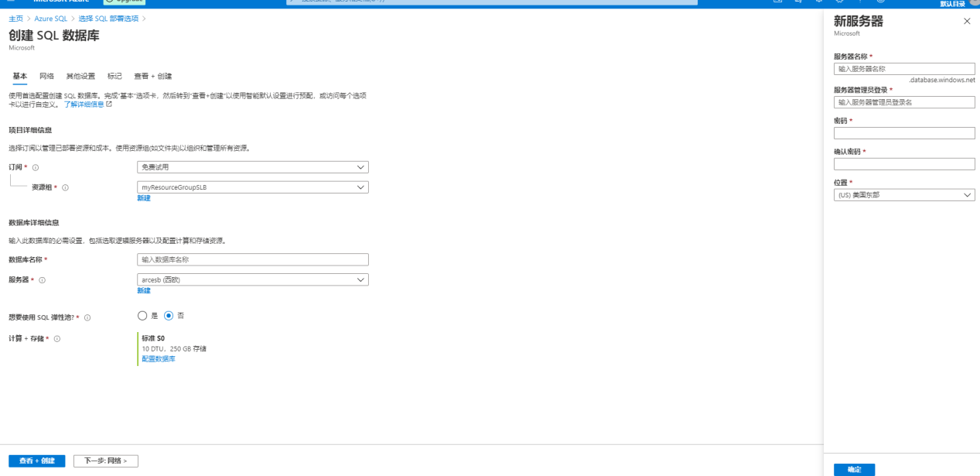Image resolution: width=980 pixels, height=476 pixels.
Task: Switch to the 基本 tab
Action: click(x=20, y=76)
